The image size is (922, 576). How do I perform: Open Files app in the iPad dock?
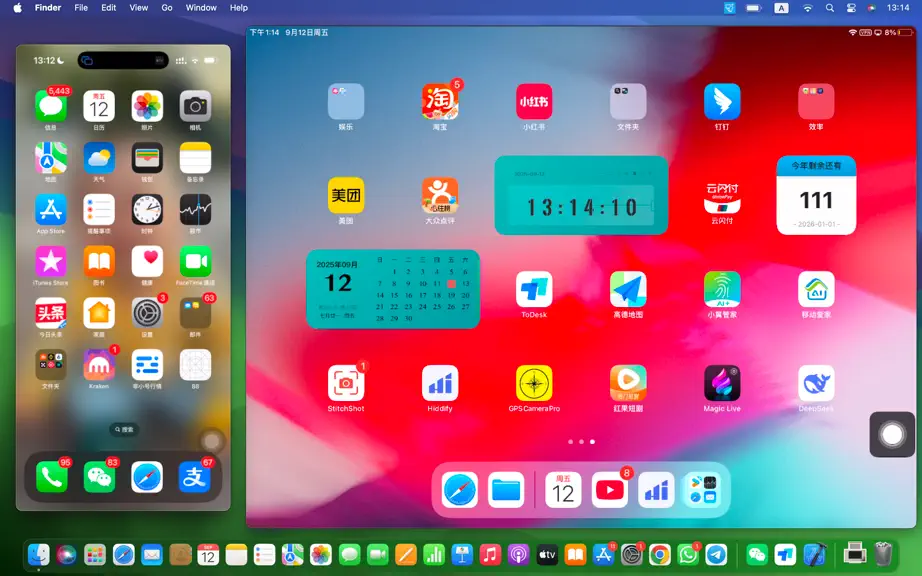(x=506, y=490)
